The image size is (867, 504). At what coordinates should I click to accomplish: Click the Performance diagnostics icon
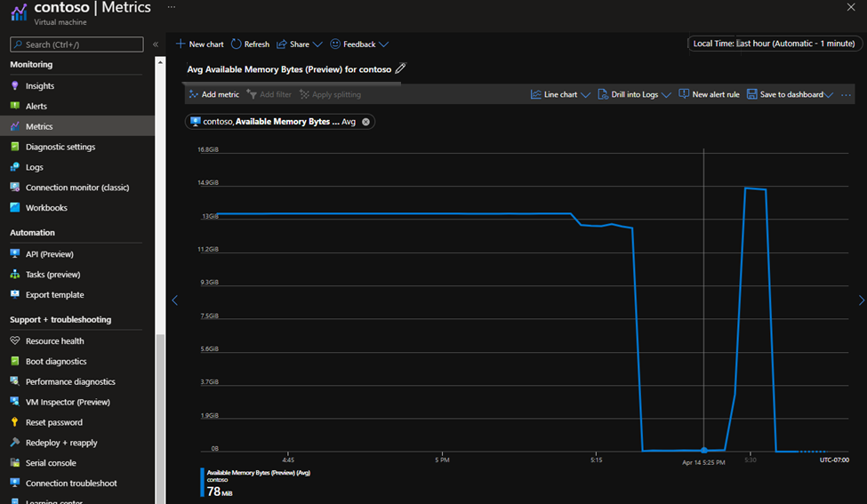(15, 381)
